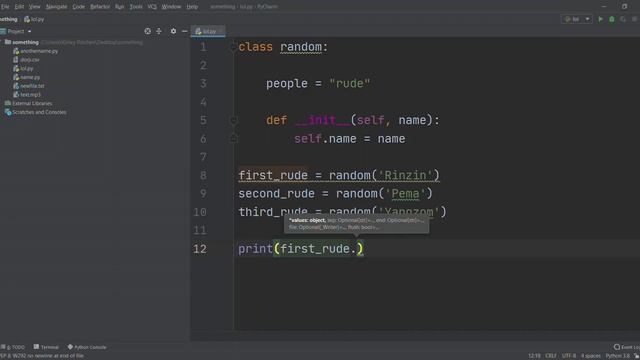Click line number 12 in gutter
This screenshot has height=360, width=640.
pos(200,249)
